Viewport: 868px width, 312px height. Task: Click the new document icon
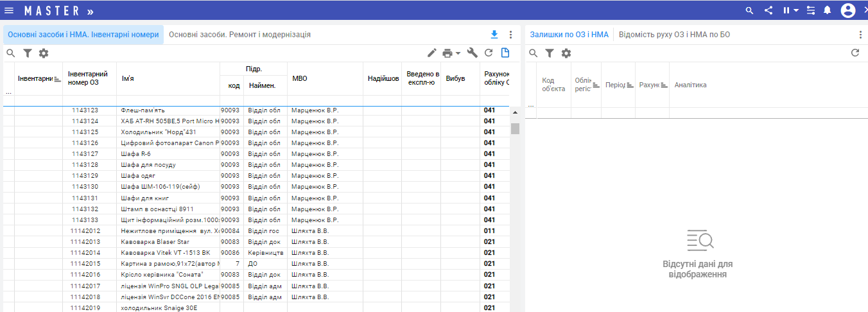[x=505, y=53]
